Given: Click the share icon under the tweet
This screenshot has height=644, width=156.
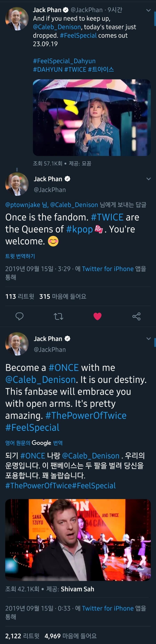Looking at the screenshot, I should pyautogui.click(x=136, y=316).
